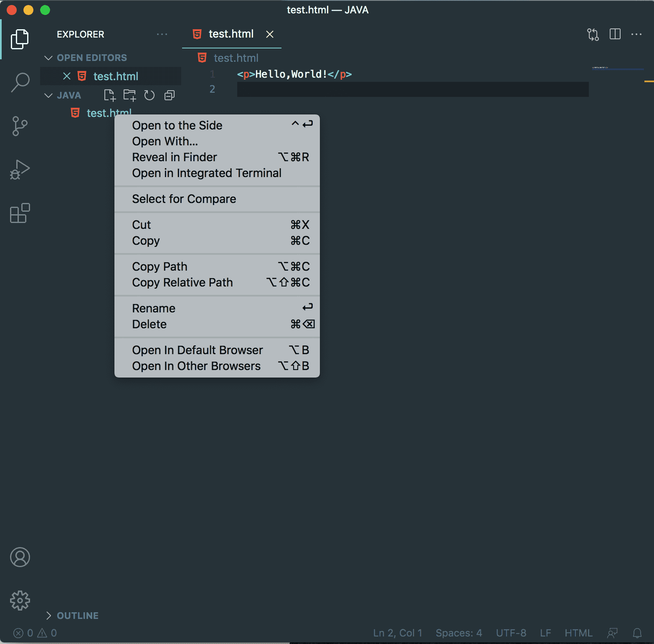This screenshot has height=644, width=654.
Task: Click the feedback icon in status bar
Action: pyautogui.click(x=612, y=633)
